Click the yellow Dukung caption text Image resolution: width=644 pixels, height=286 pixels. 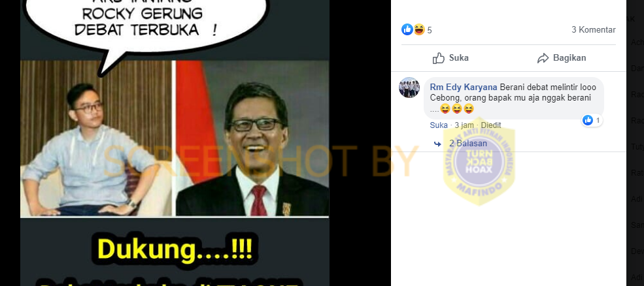tap(175, 249)
